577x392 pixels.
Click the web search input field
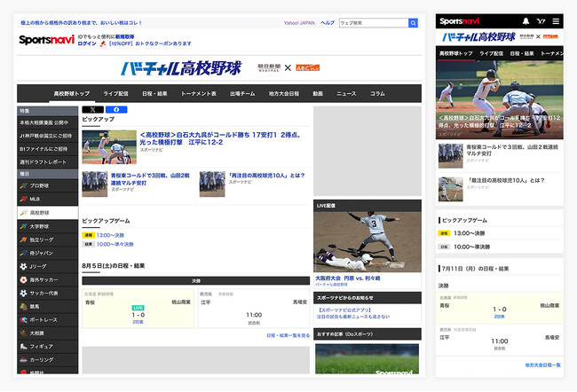[x=374, y=23]
